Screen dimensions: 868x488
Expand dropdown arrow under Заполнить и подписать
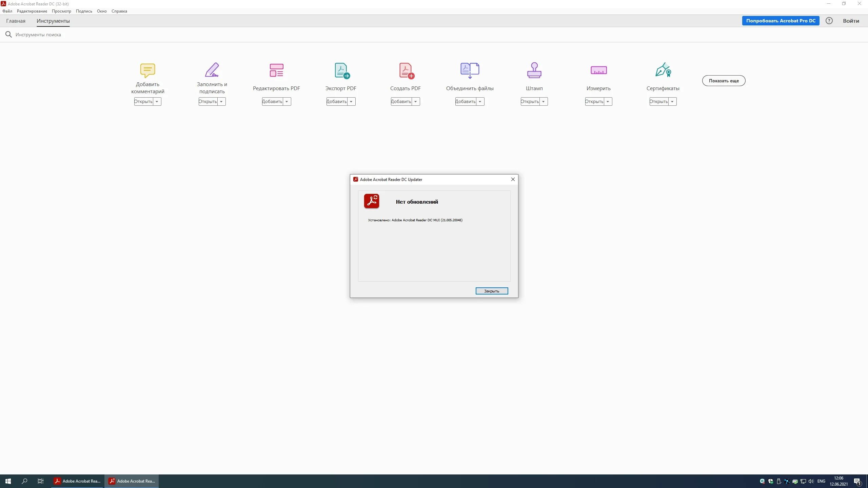click(x=221, y=102)
